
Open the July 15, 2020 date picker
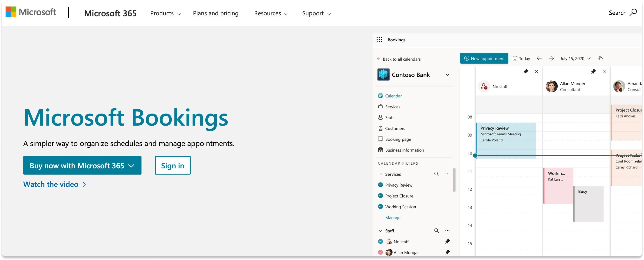pos(575,58)
